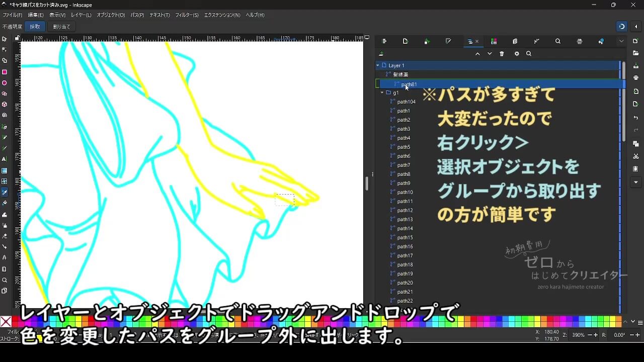This screenshot has height=362, width=644.
Task: Click the print icon in command bar
Action: [x=636, y=78]
